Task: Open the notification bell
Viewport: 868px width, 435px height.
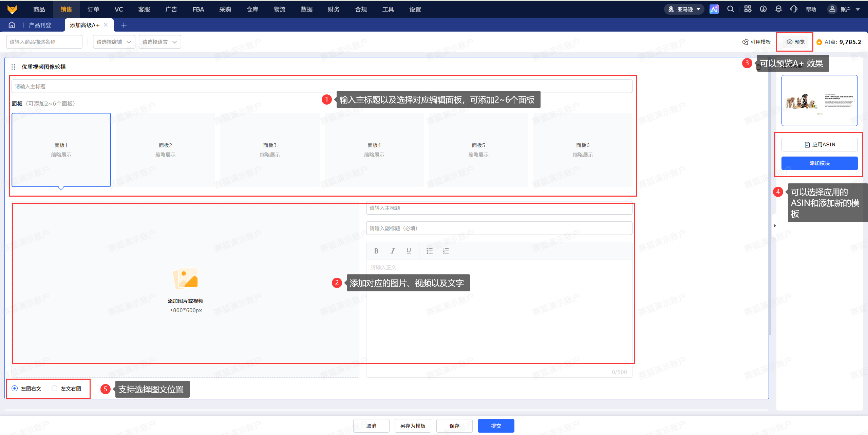Action: 778,9
